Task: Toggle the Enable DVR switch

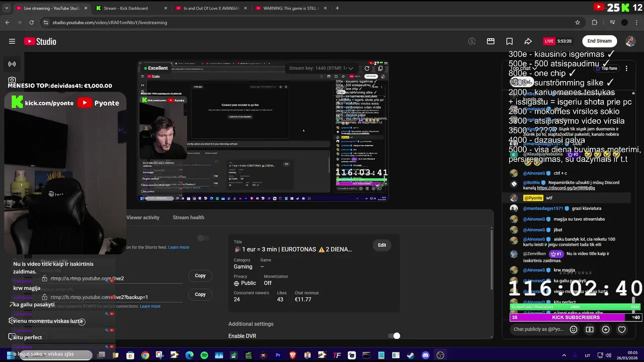Action: coord(394,336)
